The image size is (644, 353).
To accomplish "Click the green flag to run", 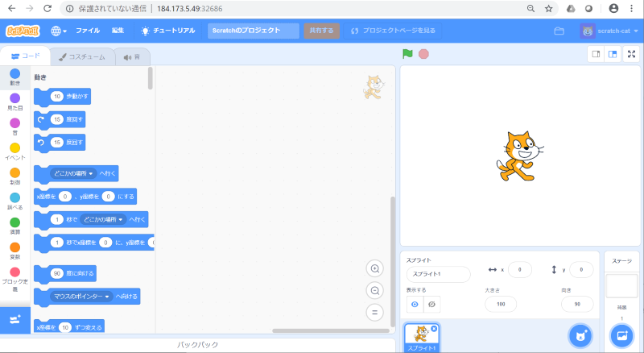I will tap(407, 54).
